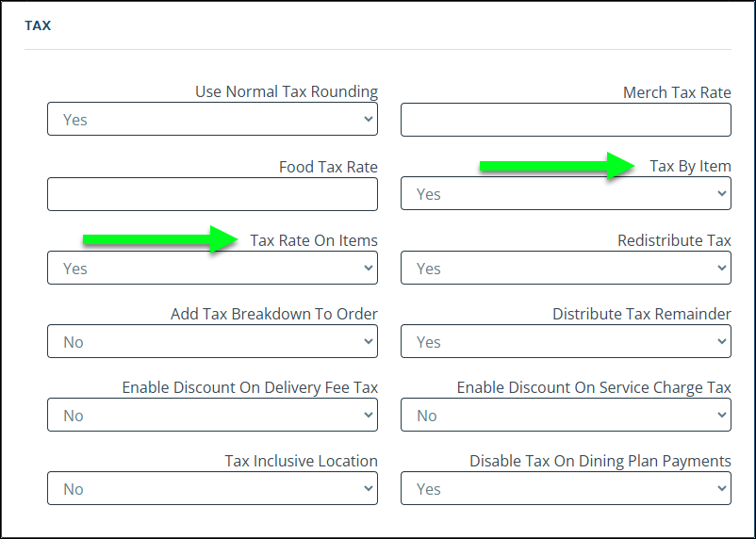Open the Tax By Item dropdown
The image size is (756, 539).
tap(566, 193)
